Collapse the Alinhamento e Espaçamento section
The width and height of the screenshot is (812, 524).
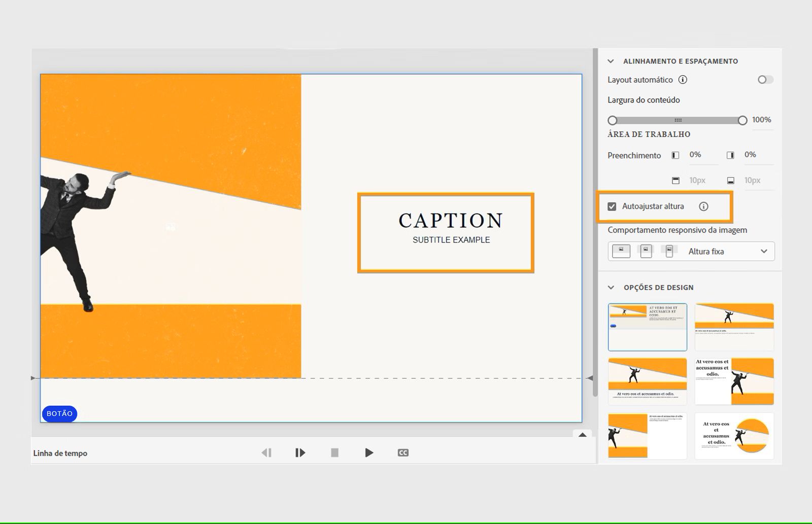coord(611,61)
